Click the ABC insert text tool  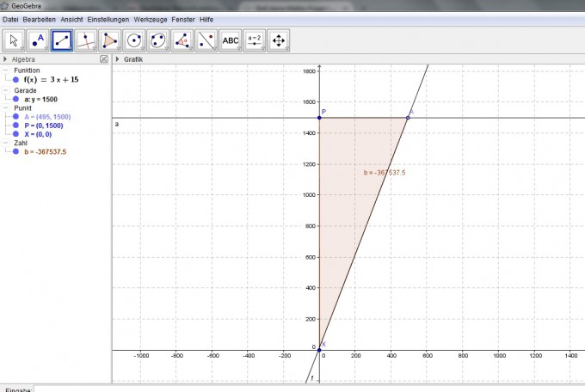231,40
